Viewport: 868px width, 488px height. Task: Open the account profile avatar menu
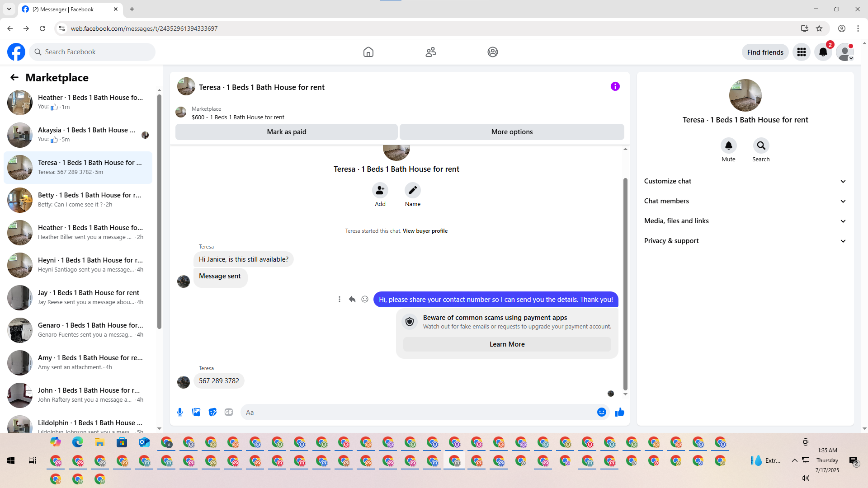[844, 52]
